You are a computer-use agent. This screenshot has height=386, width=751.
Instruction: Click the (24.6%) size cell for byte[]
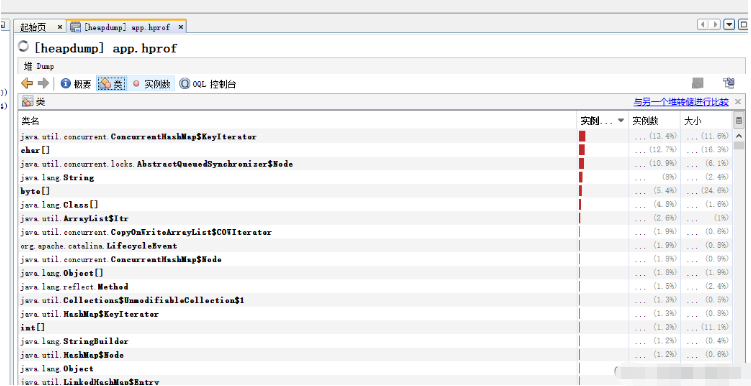click(706, 191)
